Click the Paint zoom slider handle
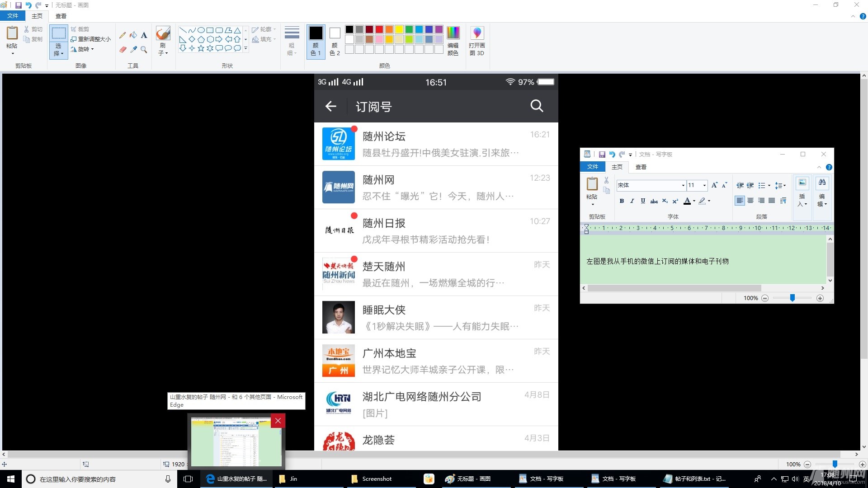The image size is (868, 488). (x=835, y=464)
